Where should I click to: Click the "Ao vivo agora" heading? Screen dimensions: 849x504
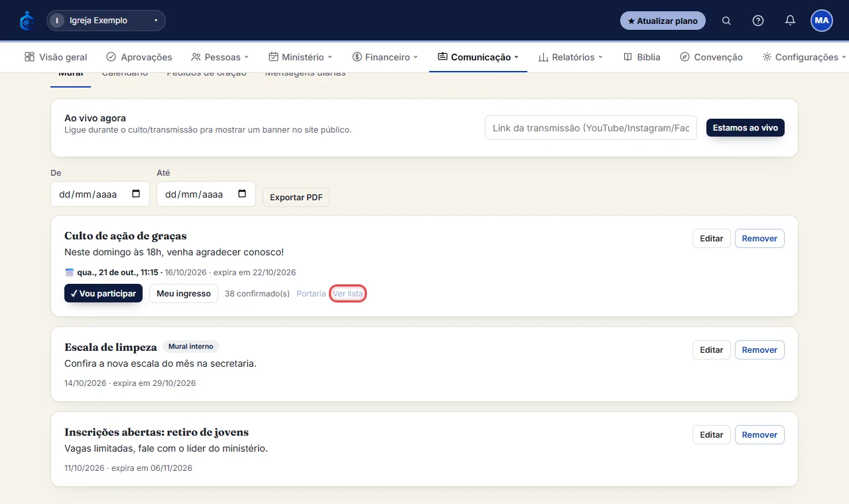point(95,118)
